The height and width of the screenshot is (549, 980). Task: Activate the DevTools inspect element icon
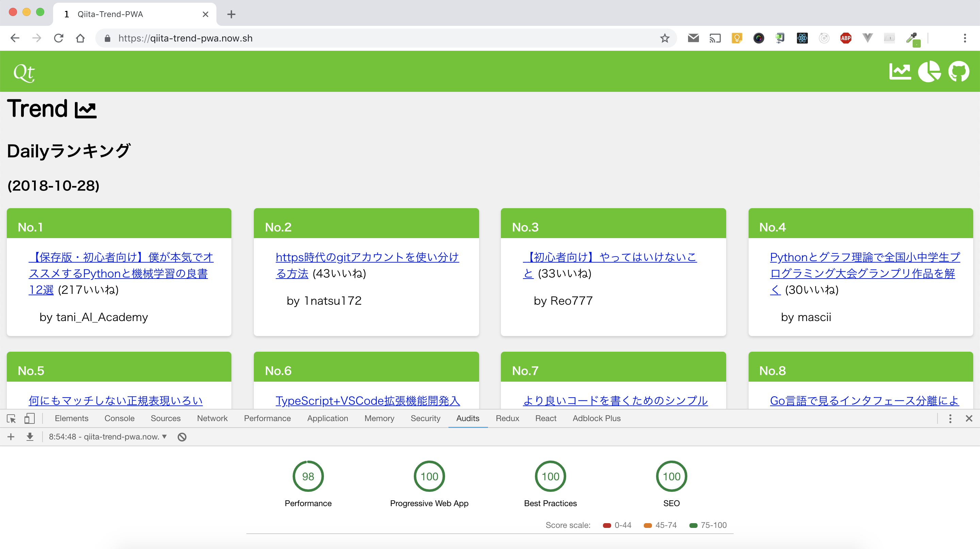[x=11, y=419]
